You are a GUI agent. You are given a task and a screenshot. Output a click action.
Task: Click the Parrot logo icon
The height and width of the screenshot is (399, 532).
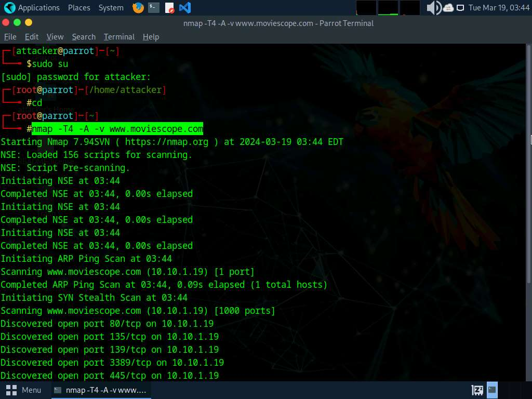coord(9,8)
